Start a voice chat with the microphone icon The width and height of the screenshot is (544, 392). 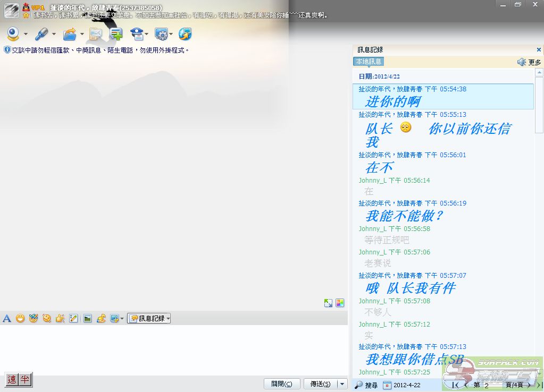coord(41,35)
